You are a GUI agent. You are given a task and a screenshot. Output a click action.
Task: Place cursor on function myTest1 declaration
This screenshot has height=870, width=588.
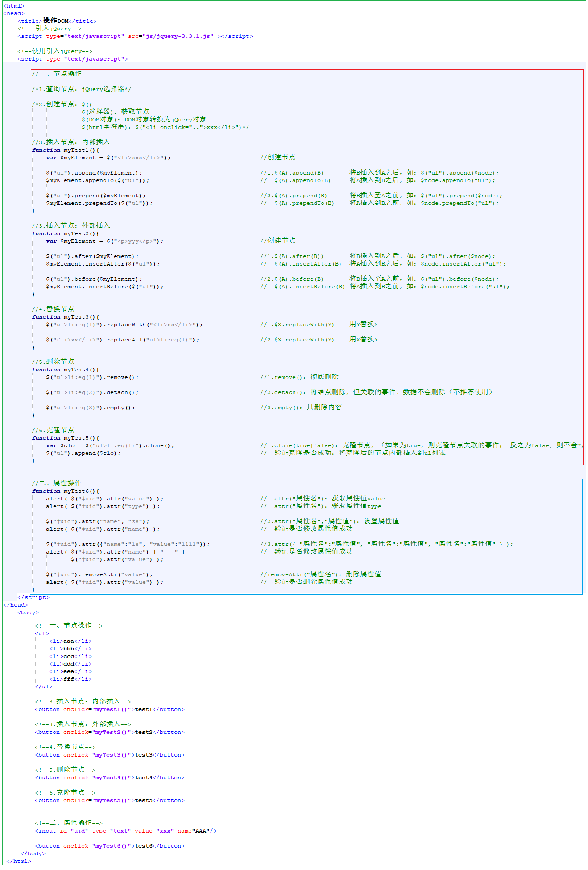pyautogui.click(x=65, y=150)
